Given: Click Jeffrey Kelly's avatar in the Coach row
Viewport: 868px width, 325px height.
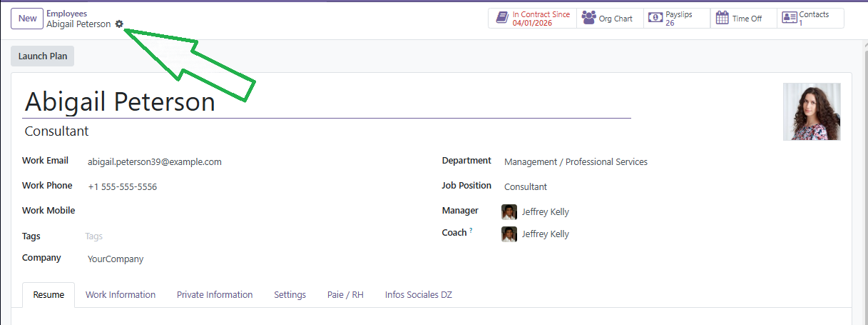Looking at the screenshot, I should [509, 234].
